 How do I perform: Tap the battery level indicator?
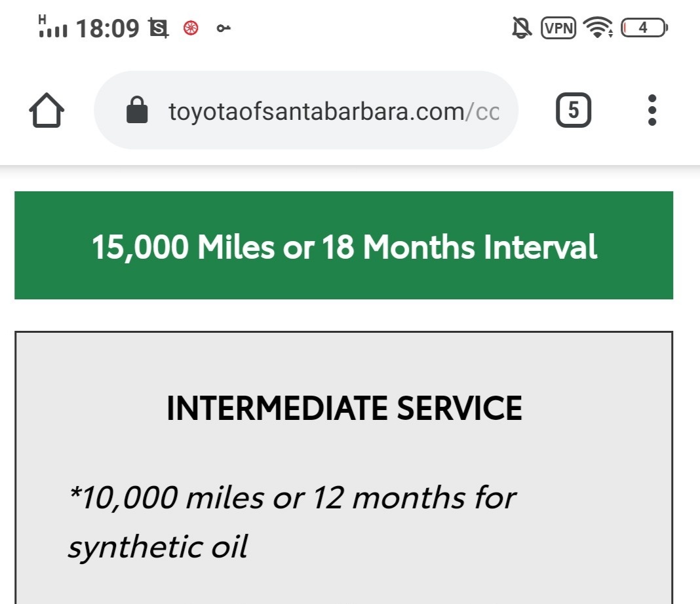[644, 28]
